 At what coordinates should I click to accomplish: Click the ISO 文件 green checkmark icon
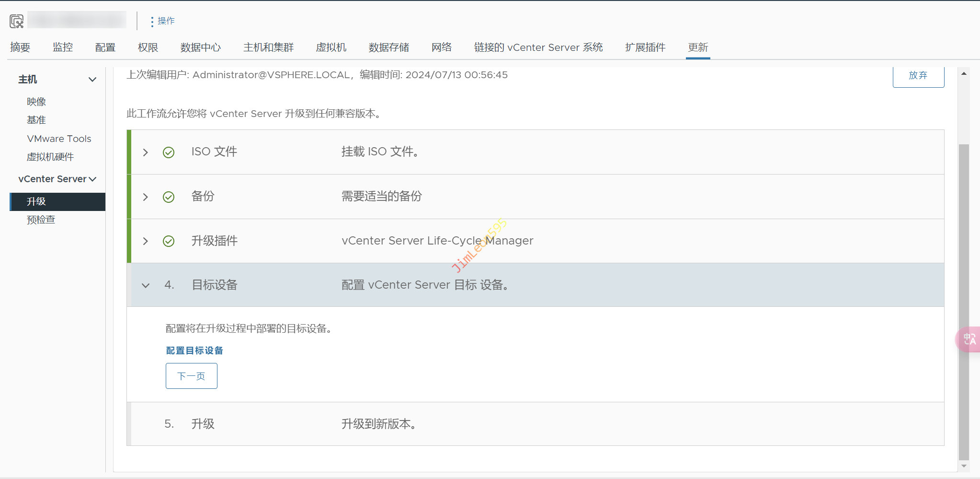tap(169, 152)
